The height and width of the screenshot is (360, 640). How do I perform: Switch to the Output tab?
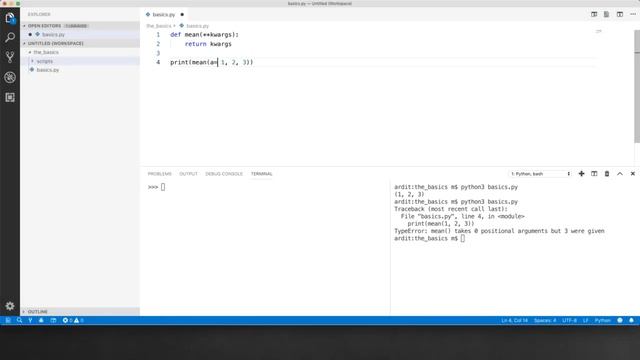tap(188, 174)
